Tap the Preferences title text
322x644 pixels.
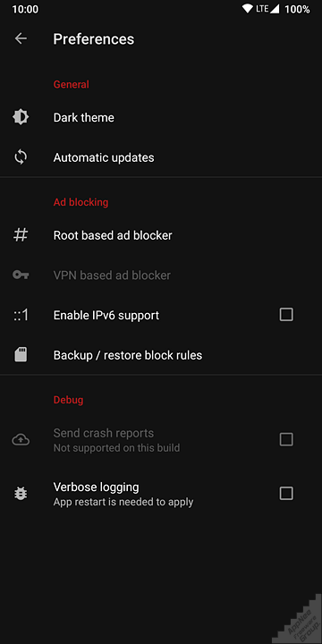94,39
